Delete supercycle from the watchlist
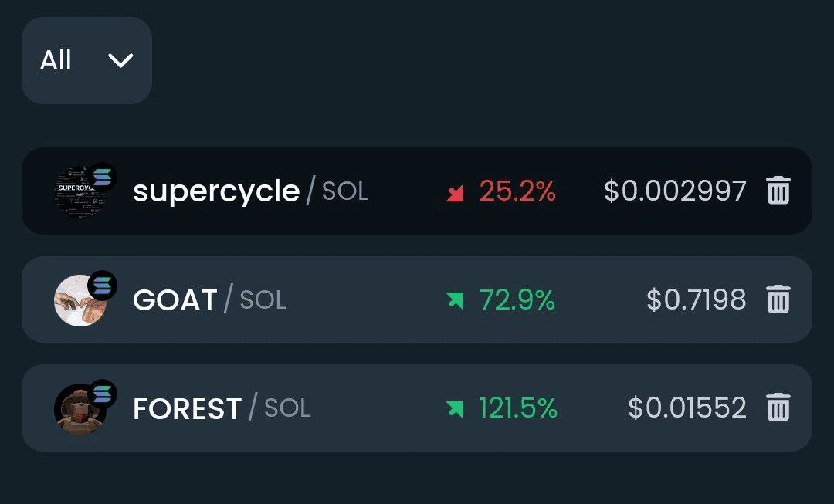 [x=778, y=191]
